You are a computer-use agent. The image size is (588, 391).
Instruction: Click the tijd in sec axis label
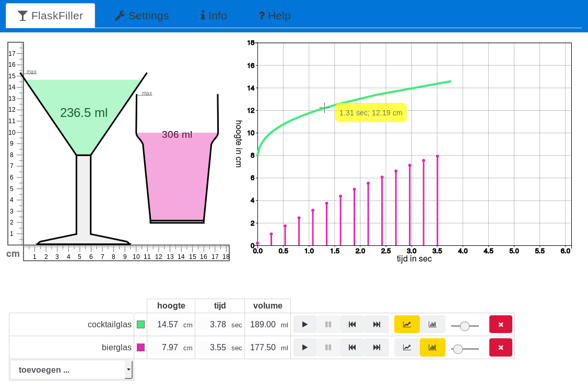(x=414, y=259)
